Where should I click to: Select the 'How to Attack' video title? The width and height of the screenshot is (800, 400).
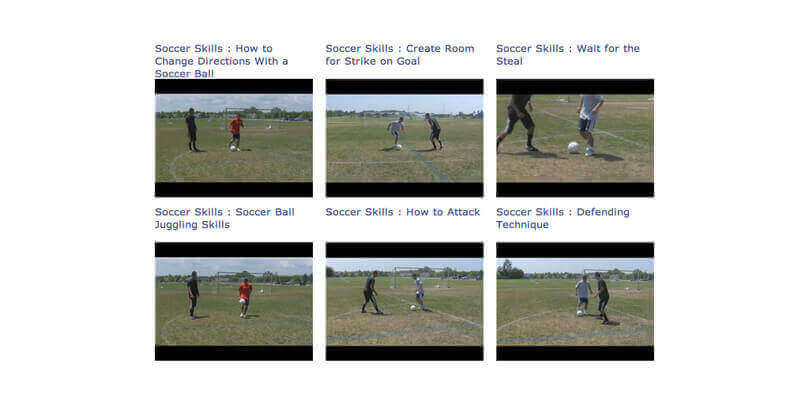coord(403,212)
